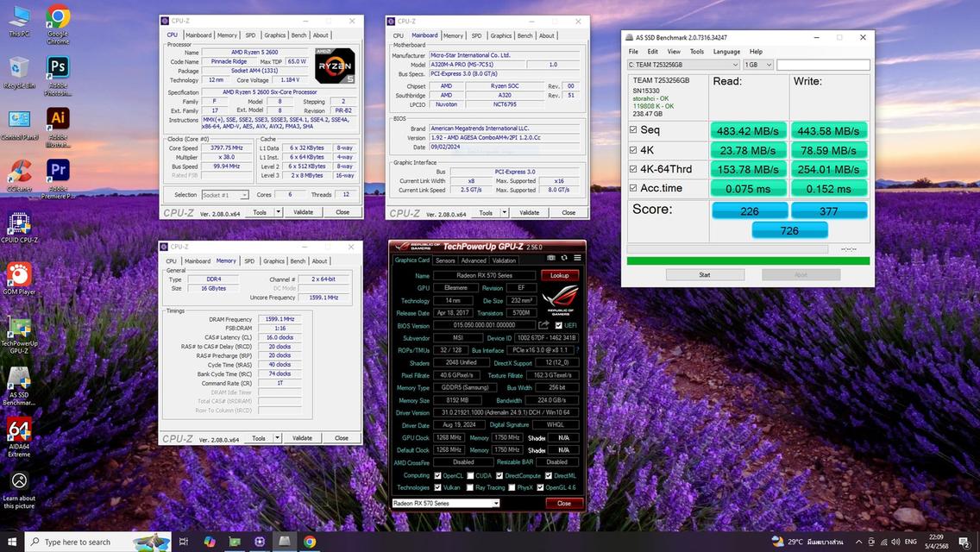
Task: Toggle the DirectML checkbox in GPU-Z
Action: [548, 476]
